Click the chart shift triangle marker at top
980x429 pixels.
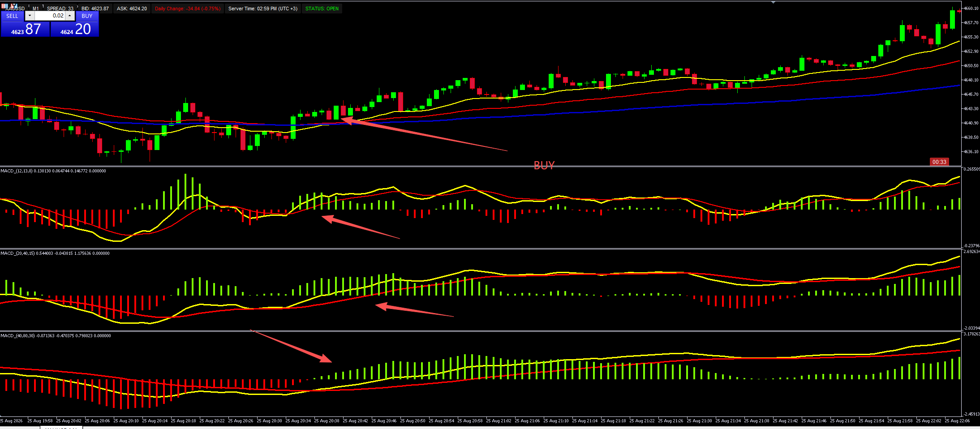click(773, 2)
